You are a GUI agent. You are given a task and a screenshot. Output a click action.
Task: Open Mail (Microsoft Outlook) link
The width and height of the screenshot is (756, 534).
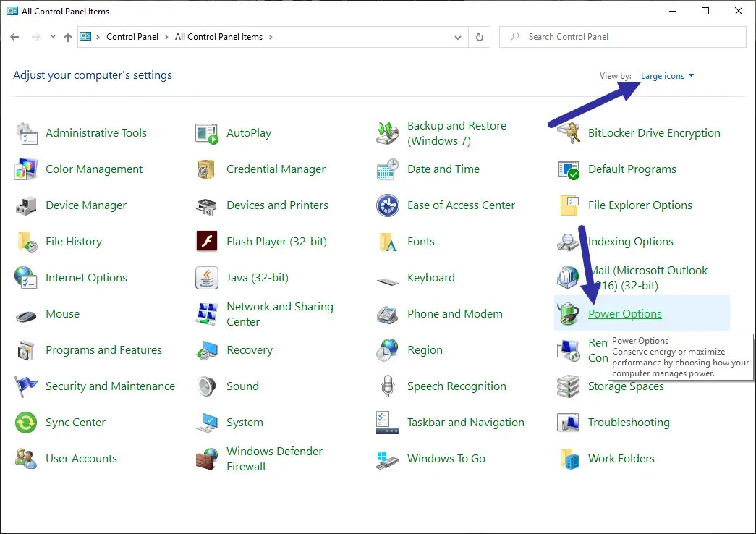(648, 278)
